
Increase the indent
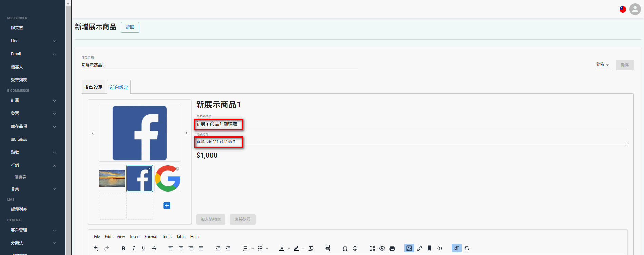(228, 248)
